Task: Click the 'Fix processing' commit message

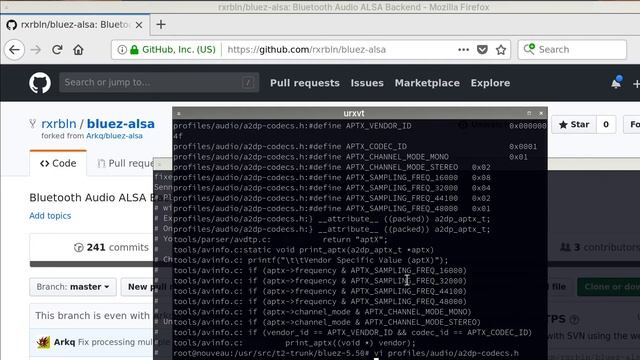Action: (115, 342)
